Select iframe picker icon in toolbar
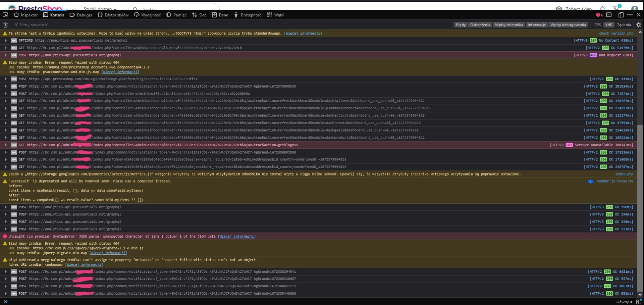The width and height of the screenshot is (644, 305). coord(609,15)
